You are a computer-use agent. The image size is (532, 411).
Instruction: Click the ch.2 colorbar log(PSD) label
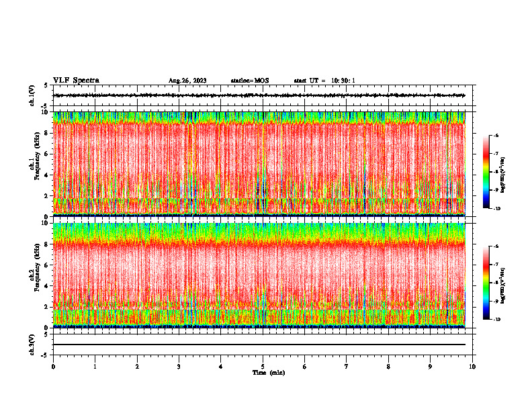[x=503, y=285]
